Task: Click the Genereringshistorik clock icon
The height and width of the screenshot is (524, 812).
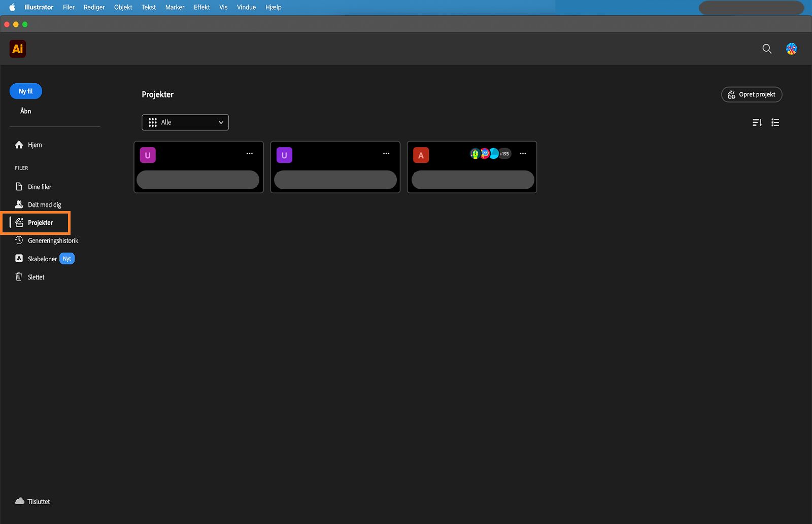Action: pyautogui.click(x=19, y=240)
